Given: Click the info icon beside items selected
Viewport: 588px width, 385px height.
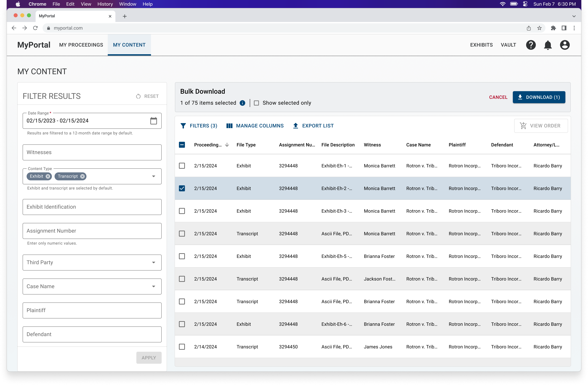Looking at the screenshot, I should click(242, 103).
